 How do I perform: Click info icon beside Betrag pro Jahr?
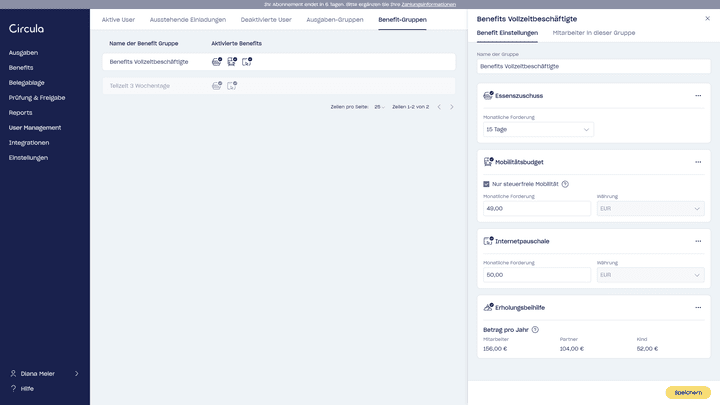(x=535, y=329)
